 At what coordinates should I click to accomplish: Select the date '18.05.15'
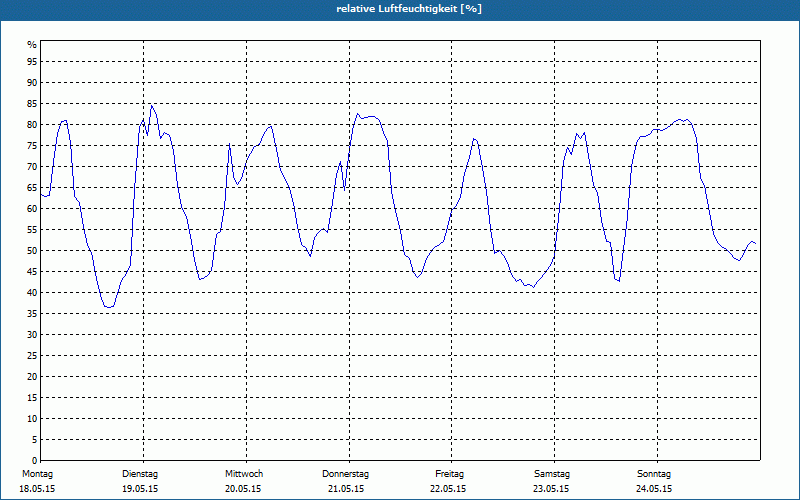pos(37,489)
